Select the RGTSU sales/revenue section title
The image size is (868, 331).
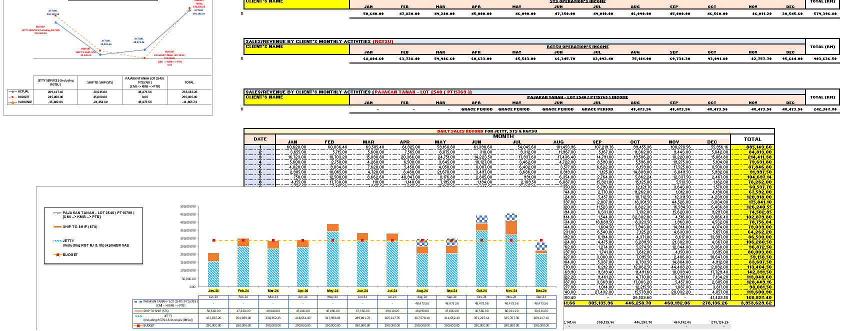pyautogui.click(x=319, y=41)
